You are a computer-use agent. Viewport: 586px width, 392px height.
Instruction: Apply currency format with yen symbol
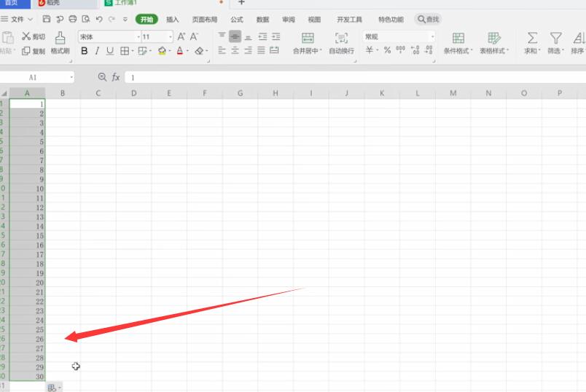coord(370,50)
